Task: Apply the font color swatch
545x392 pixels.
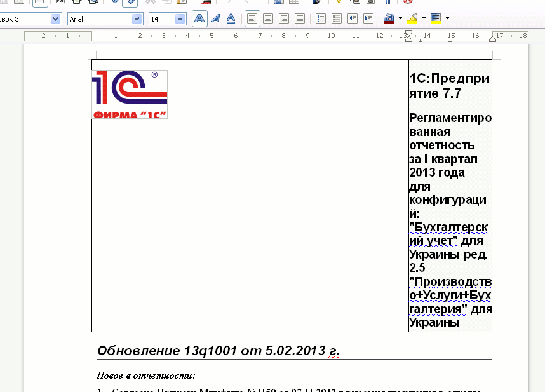Action: (x=389, y=19)
